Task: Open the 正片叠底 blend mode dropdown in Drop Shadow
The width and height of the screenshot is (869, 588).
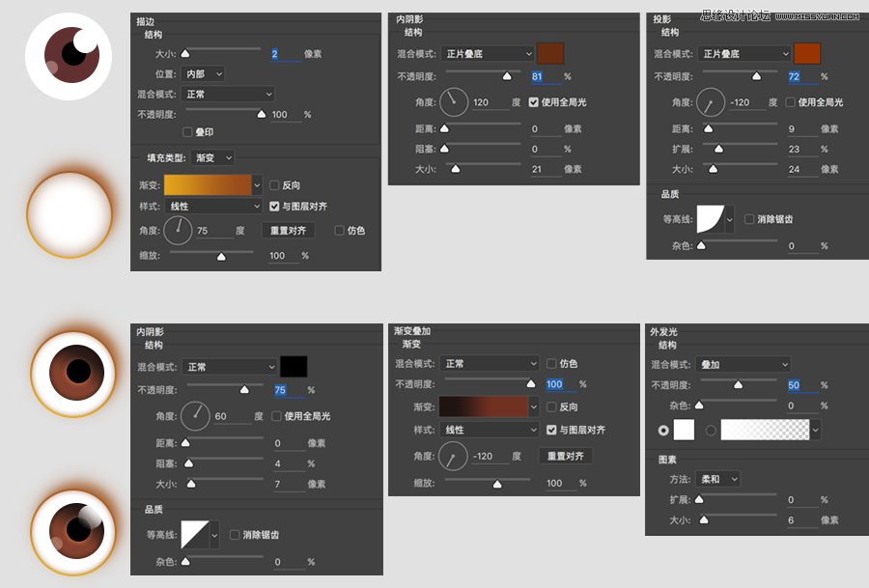Action: tap(743, 54)
